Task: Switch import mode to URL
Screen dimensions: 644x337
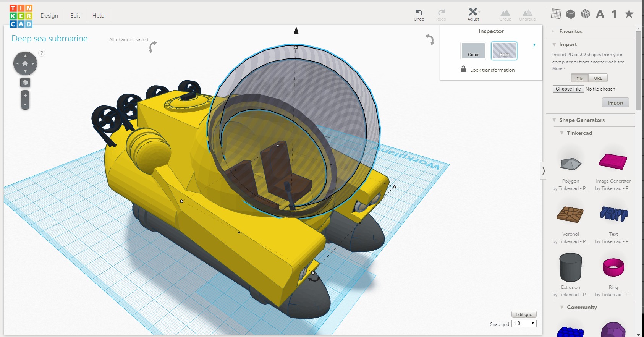Action: [x=598, y=78]
